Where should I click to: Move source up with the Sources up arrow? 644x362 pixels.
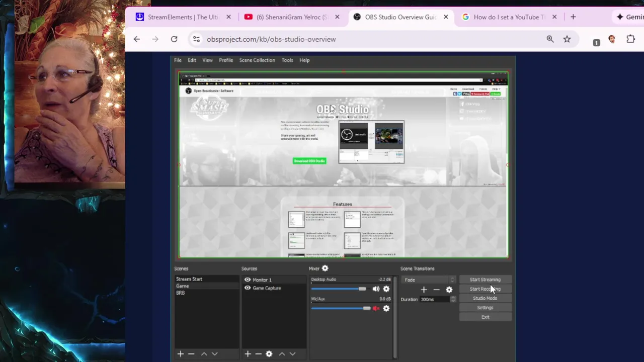pos(282,354)
